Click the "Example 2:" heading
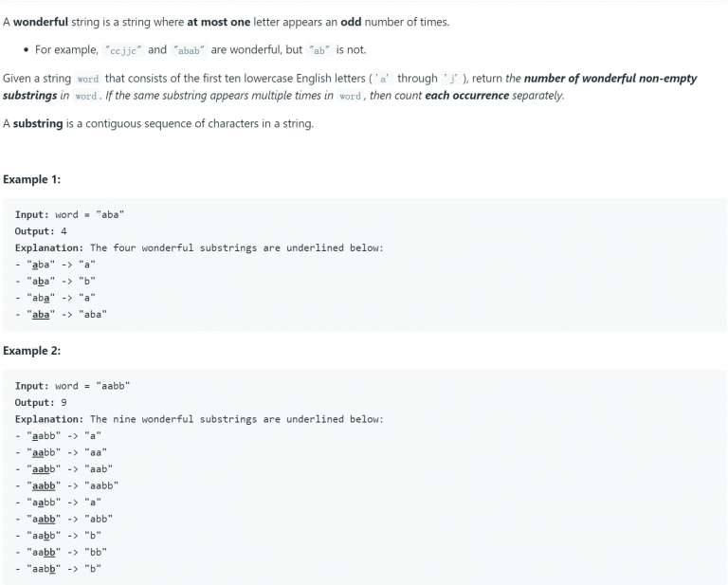The image size is (728, 585). point(31,351)
